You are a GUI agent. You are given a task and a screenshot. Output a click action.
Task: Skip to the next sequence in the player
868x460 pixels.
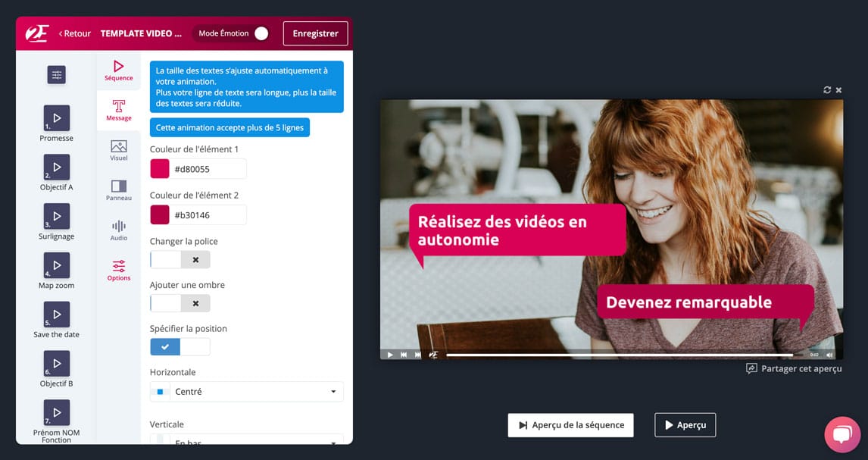(x=418, y=355)
